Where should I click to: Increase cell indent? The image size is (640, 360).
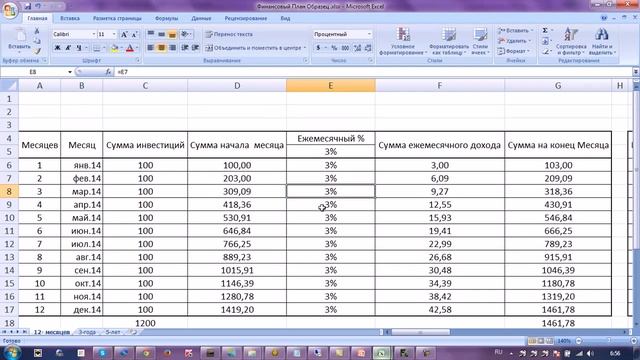(x=196, y=48)
